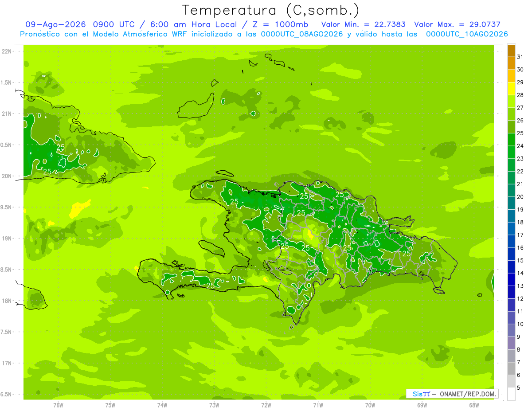This screenshot has width=532, height=411.
Task: Click the '21N' latitude label
Action: click(7, 114)
